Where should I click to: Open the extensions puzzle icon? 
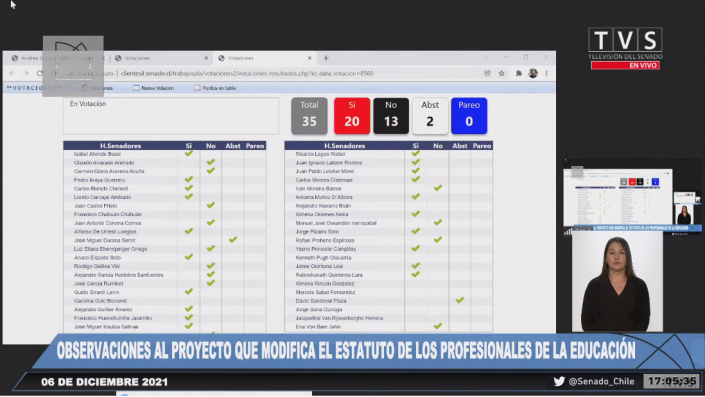pos(518,73)
